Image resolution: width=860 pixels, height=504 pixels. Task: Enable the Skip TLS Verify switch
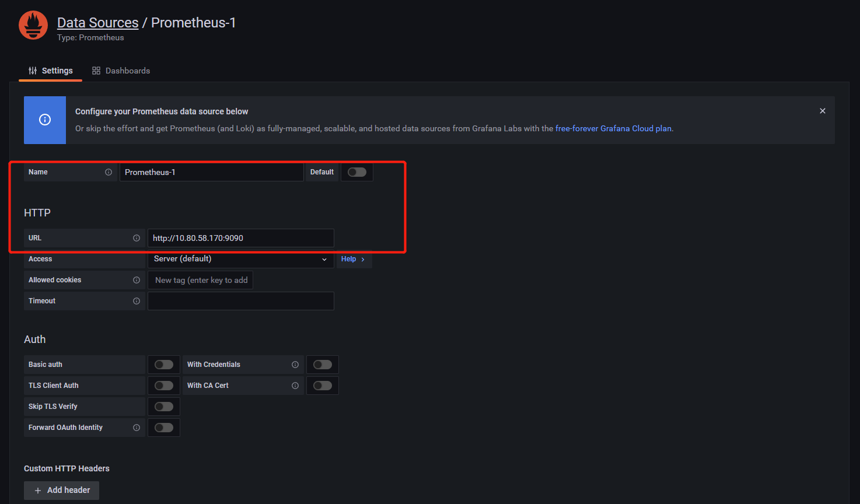coord(164,407)
